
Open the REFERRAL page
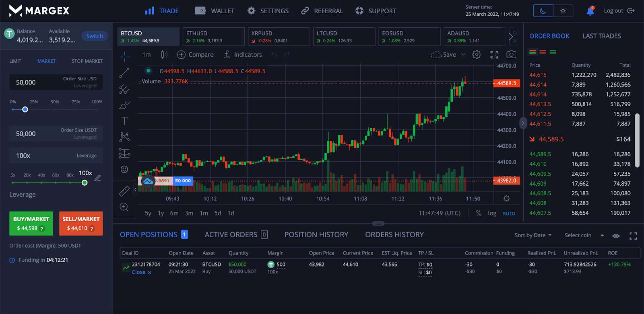[322, 11]
